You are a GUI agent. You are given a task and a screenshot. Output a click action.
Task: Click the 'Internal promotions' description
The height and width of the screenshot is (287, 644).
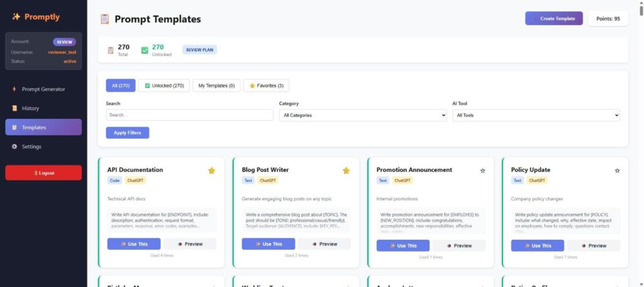tap(397, 199)
